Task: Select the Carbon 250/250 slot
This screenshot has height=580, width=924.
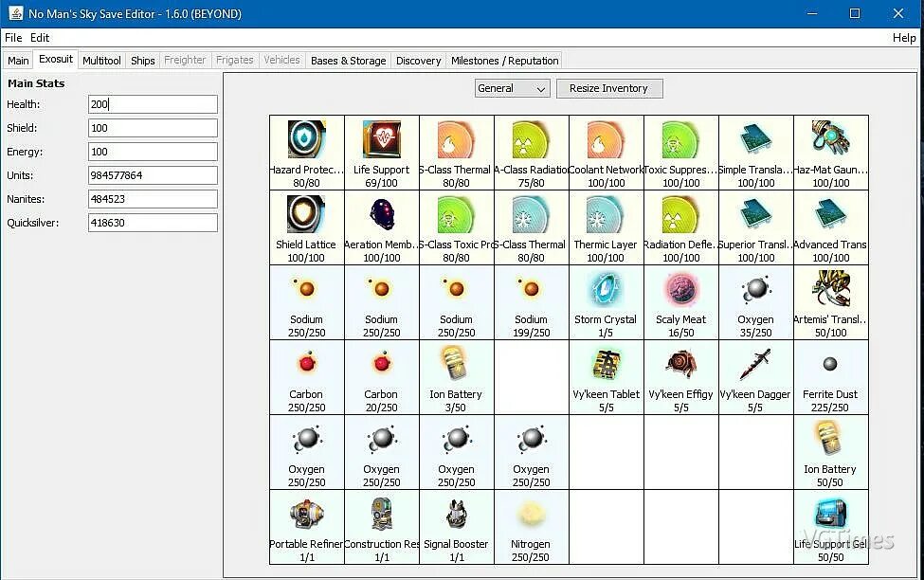Action: (306, 377)
